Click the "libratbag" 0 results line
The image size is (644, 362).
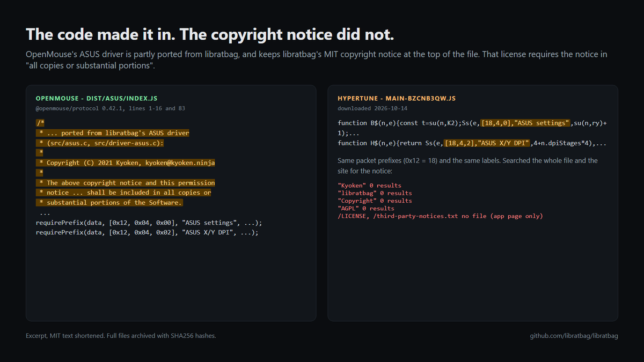(375, 193)
